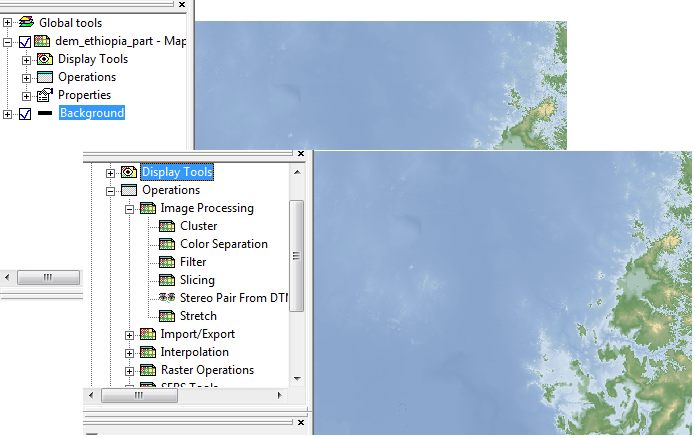695x438 pixels.
Task: Close the upper layer tree pane
Action: click(182, 4)
